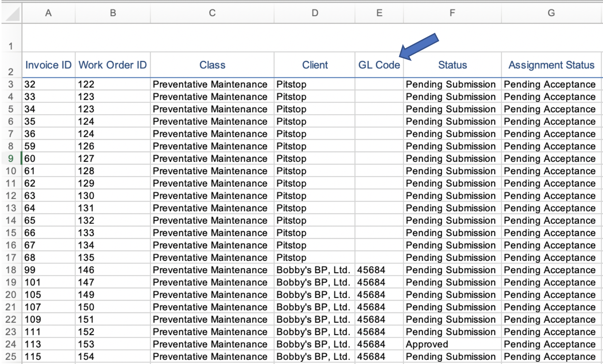Screen dimensions: 603x364
Task: Select column E header
Action: [x=379, y=13]
